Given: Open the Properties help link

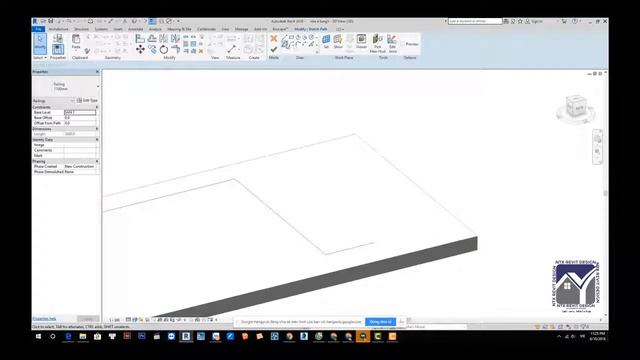Looking at the screenshot, I should (44, 319).
